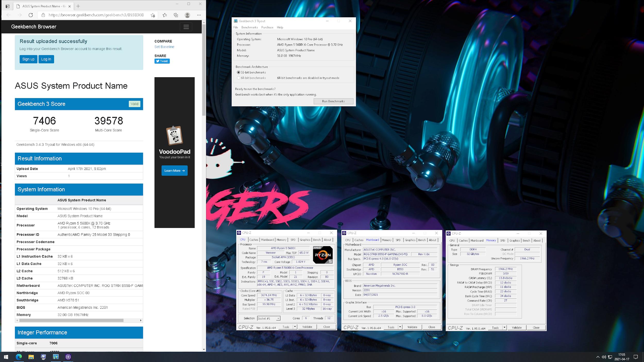Image resolution: width=644 pixels, height=362 pixels.
Task: Click the Log in button
Action: click(46, 59)
